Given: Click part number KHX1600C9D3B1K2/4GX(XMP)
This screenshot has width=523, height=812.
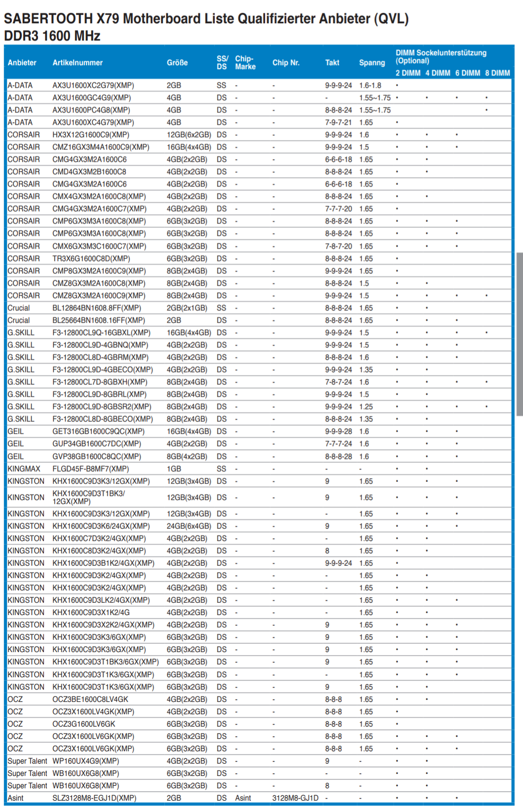Looking at the screenshot, I should pos(104,563).
